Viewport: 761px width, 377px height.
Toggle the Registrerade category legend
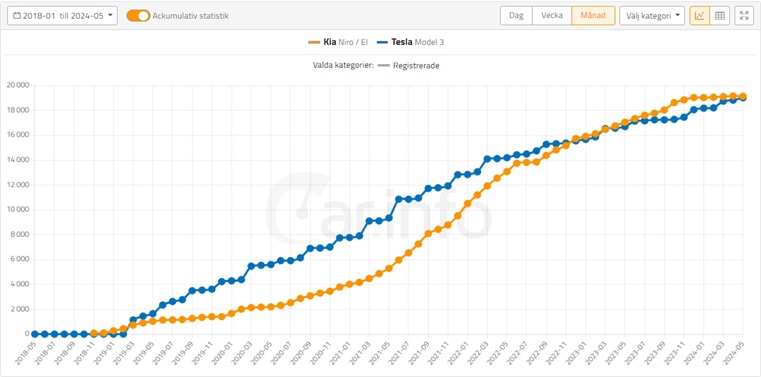(x=409, y=66)
